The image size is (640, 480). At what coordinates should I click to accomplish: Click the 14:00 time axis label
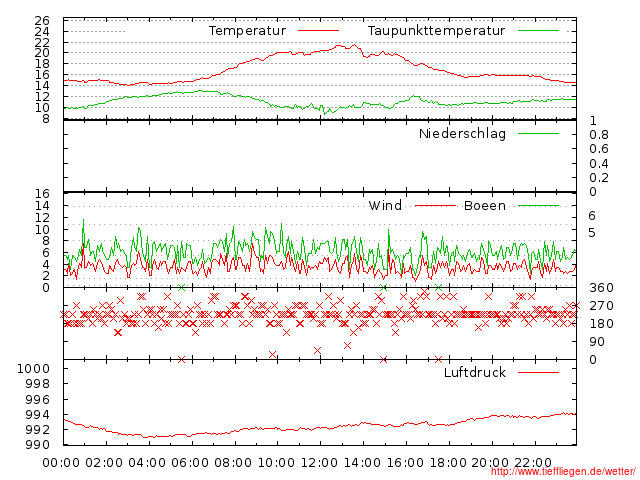362,463
